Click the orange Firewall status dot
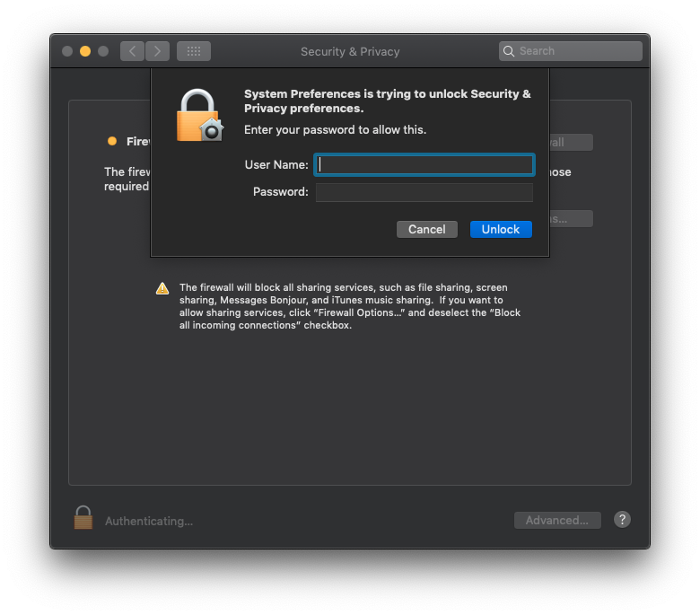 coord(112,141)
